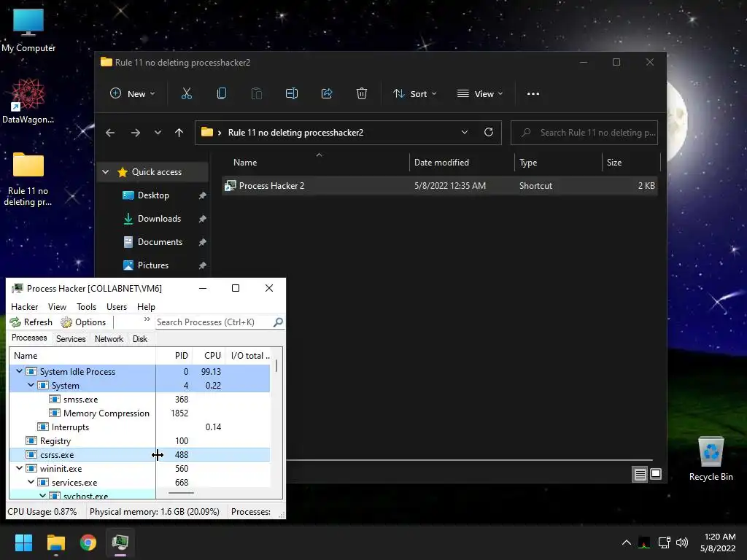Show toolbar overflow chevron in Process Hacker

pyautogui.click(x=147, y=319)
